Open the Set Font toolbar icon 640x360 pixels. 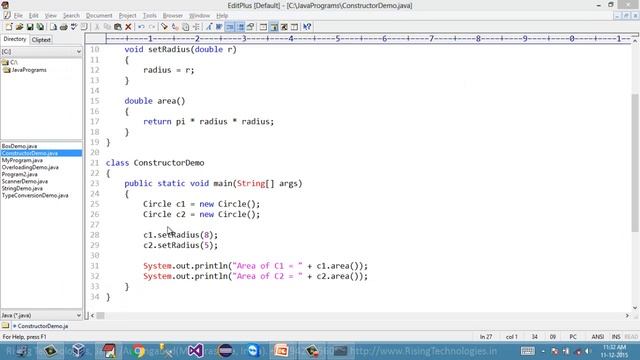coord(209,27)
